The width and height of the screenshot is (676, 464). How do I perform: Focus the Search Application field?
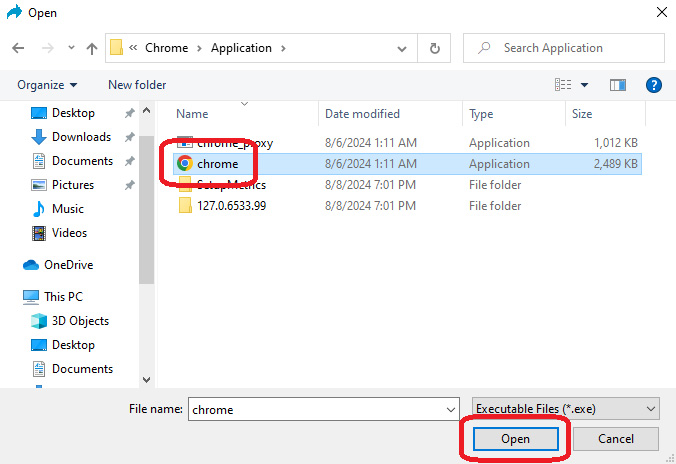coord(564,48)
